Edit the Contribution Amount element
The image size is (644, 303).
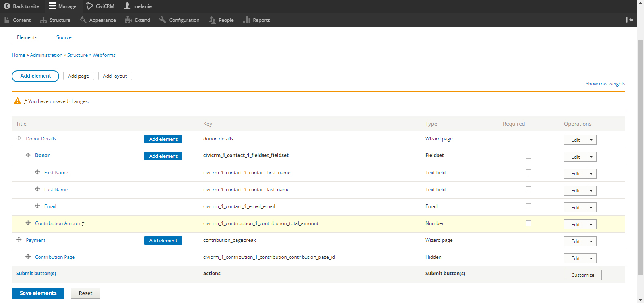[575, 225]
